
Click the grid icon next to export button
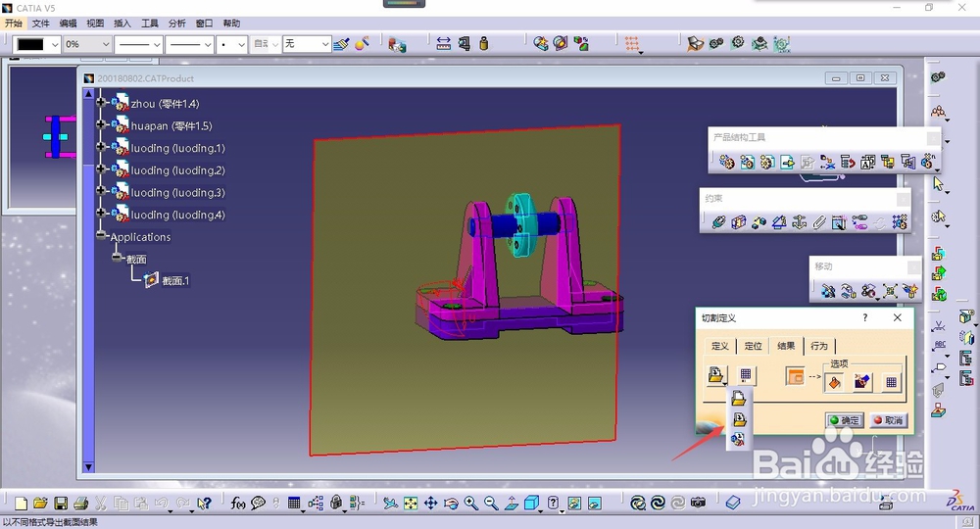746,375
